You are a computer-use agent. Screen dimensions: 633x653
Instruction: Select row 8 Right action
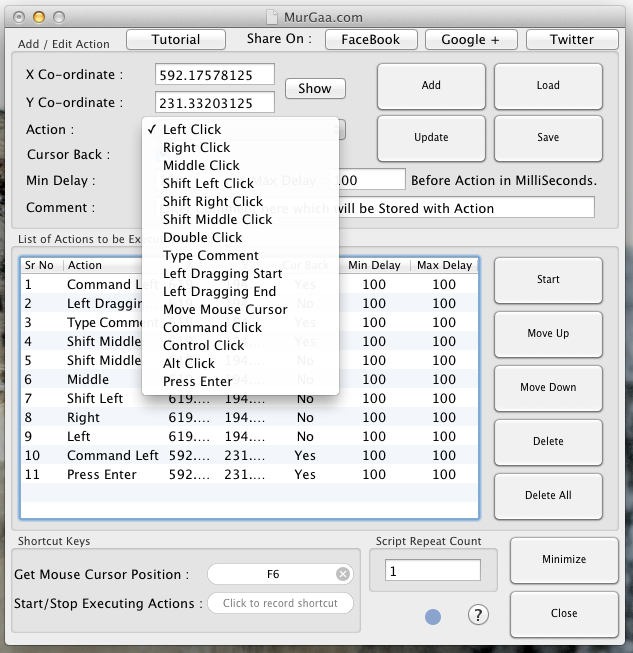tap(249, 417)
